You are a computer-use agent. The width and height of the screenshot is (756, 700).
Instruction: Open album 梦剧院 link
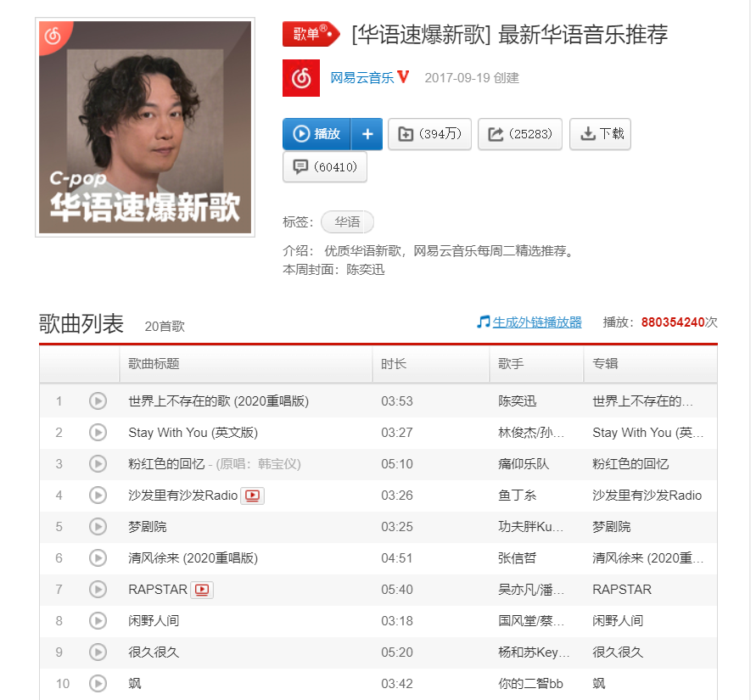(612, 527)
